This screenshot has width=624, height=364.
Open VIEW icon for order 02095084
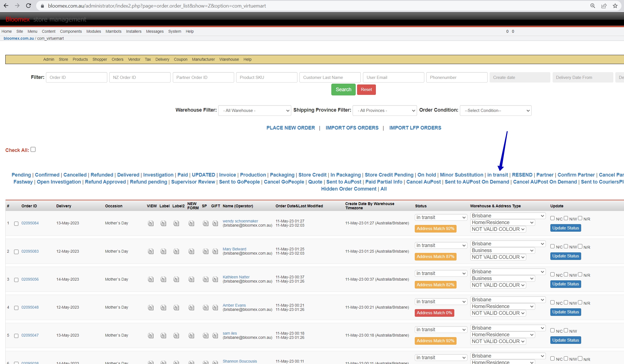[x=151, y=223]
